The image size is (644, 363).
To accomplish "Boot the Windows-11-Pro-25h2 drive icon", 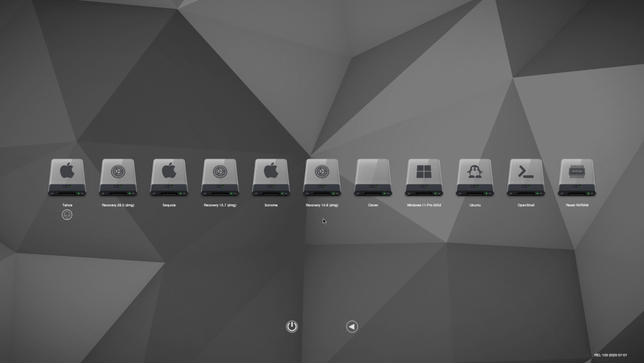I will pyautogui.click(x=424, y=177).
